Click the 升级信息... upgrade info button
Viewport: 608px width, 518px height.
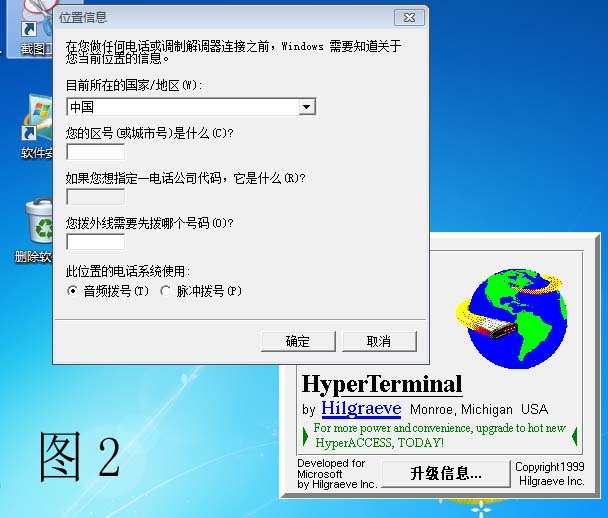pyautogui.click(x=446, y=473)
